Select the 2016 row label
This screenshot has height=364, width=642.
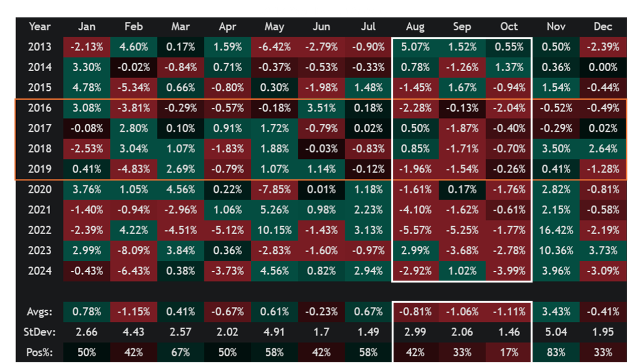pos(40,108)
